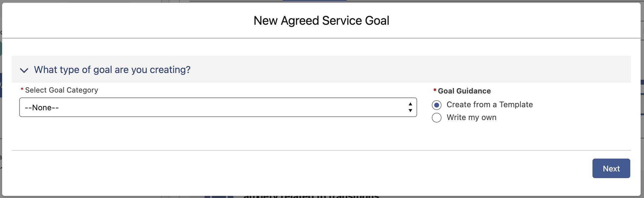Click the Goal Guidance label
This screenshot has width=644, height=198.
464,91
